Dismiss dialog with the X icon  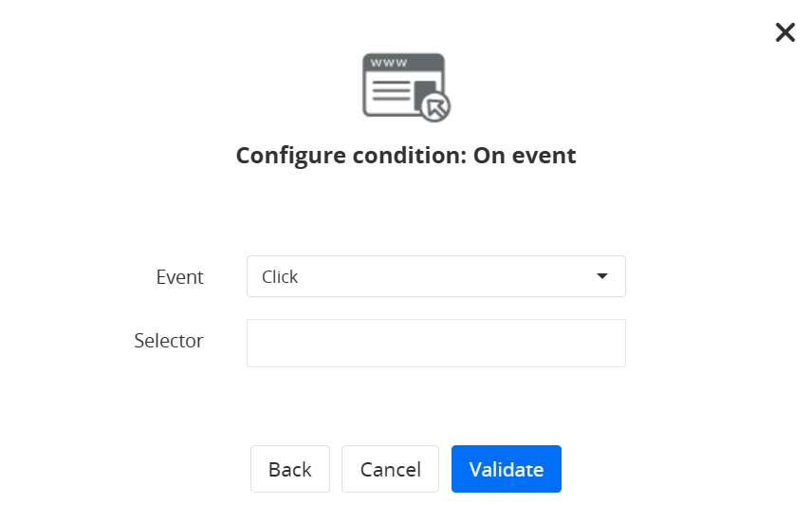785,33
